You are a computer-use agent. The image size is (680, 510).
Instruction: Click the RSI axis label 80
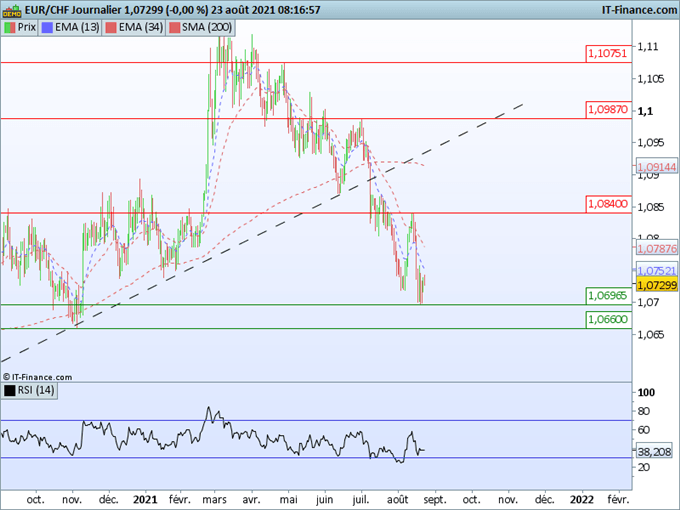[x=644, y=411]
